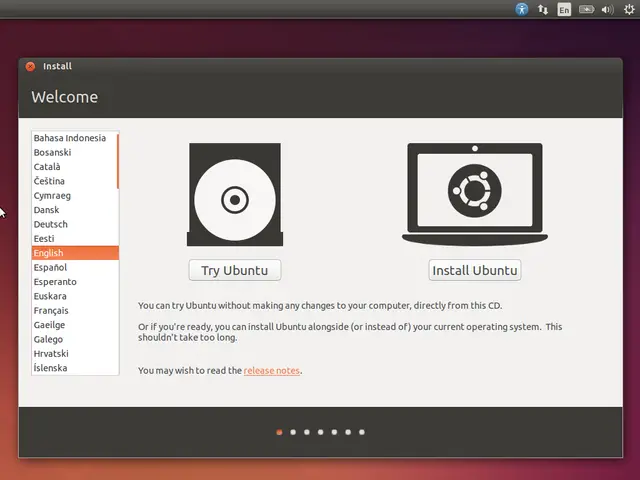The height and width of the screenshot is (480, 640).
Task: Open the sound volume indicator
Action: (607, 9)
